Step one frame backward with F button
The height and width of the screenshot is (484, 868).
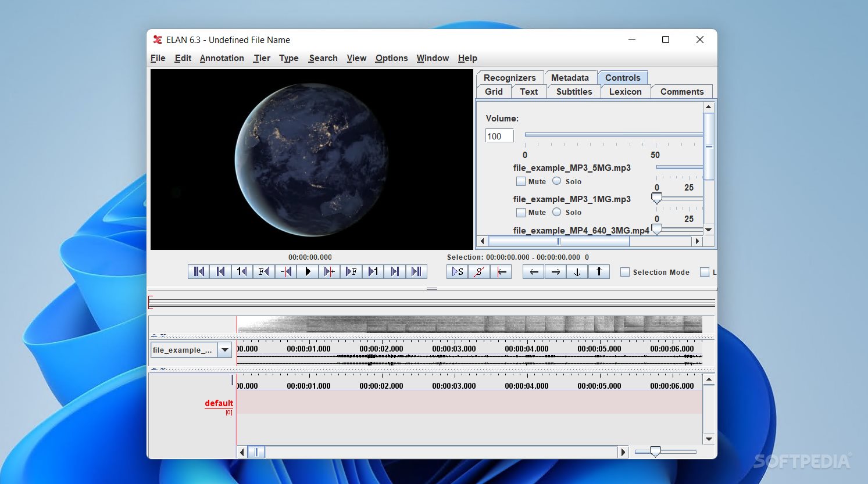[x=264, y=272]
